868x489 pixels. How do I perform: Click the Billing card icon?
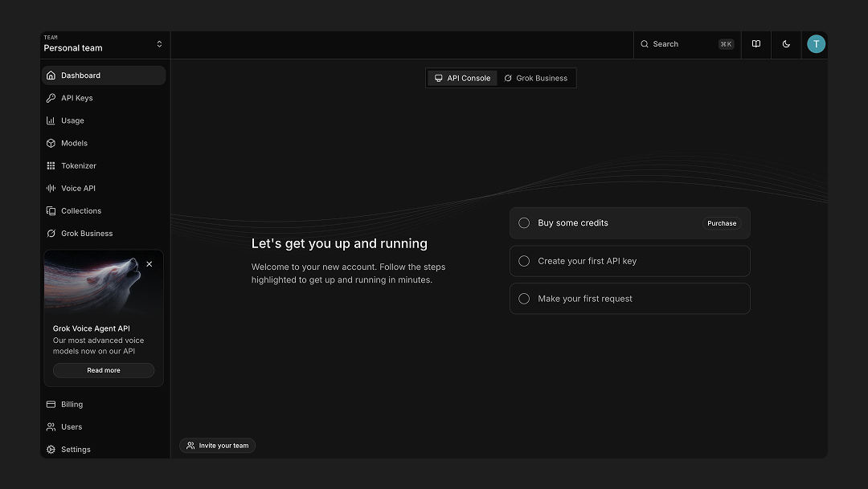point(51,405)
